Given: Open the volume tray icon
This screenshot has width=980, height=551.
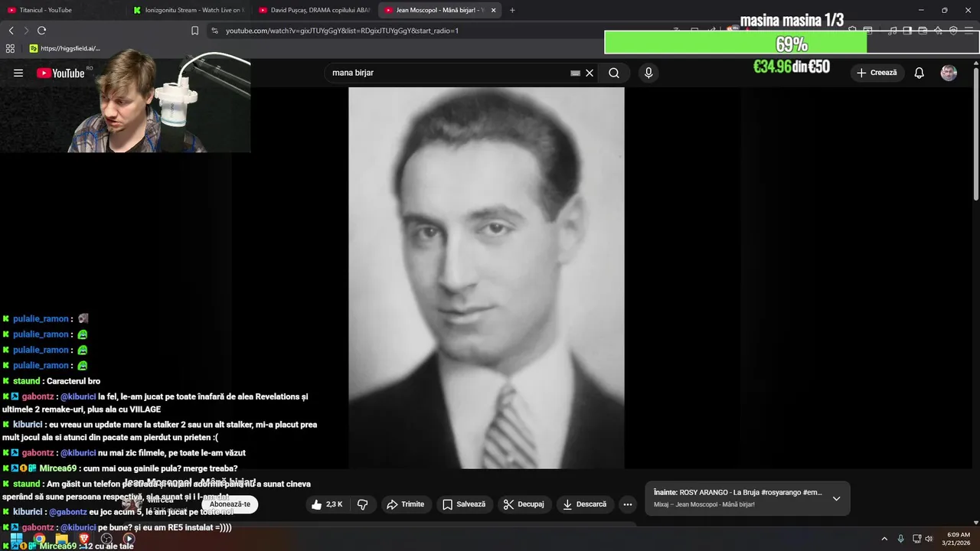Looking at the screenshot, I should [x=929, y=539].
